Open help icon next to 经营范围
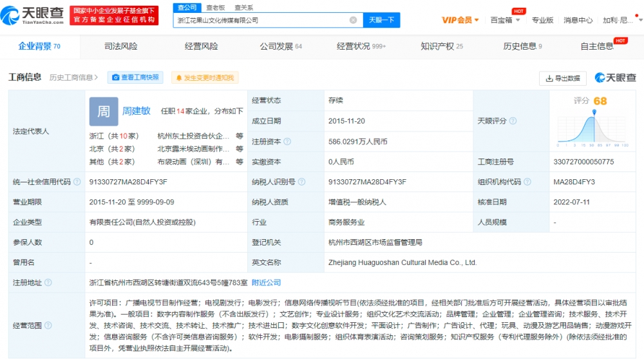The width and height of the screenshot is (644, 359). [48, 325]
